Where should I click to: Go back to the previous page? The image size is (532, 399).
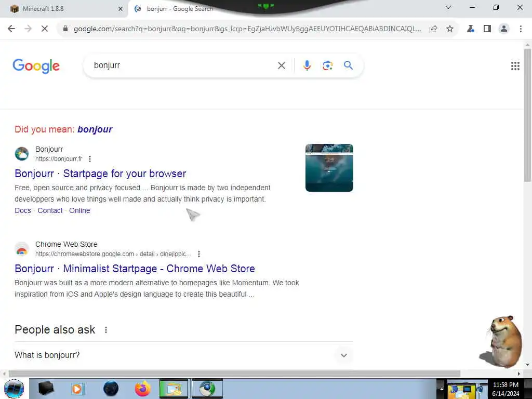click(11, 29)
